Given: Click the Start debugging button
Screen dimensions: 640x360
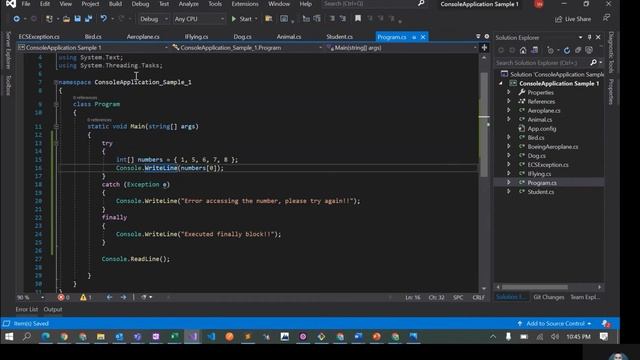Looking at the screenshot, I should pyautogui.click(x=242, y=19).
